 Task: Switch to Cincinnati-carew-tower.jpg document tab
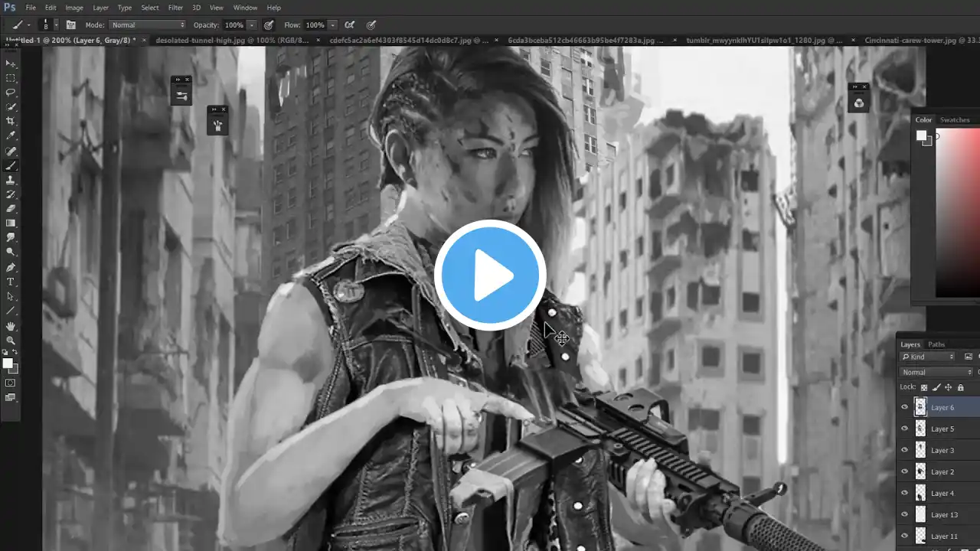[x=922, y=40]
